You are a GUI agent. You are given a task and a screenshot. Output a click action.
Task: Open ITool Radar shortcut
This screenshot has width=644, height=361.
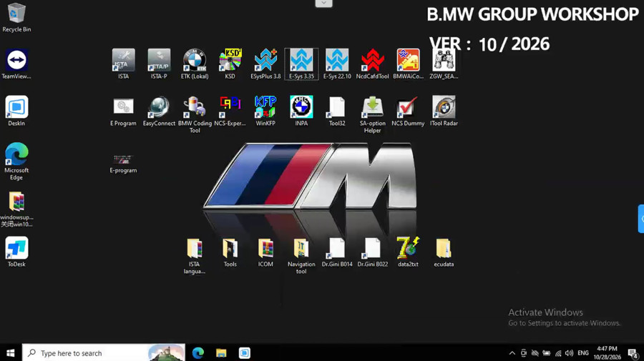(444, 112)
